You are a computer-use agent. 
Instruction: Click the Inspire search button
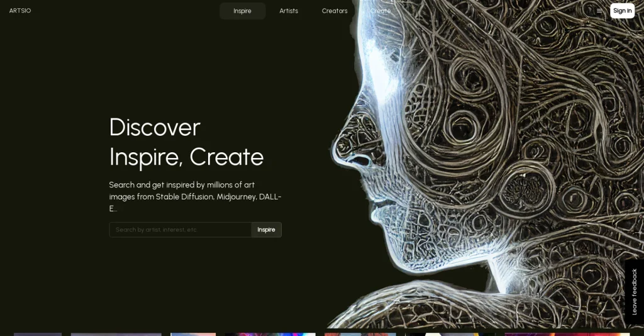pyautogui.click(x=266, y=230)
